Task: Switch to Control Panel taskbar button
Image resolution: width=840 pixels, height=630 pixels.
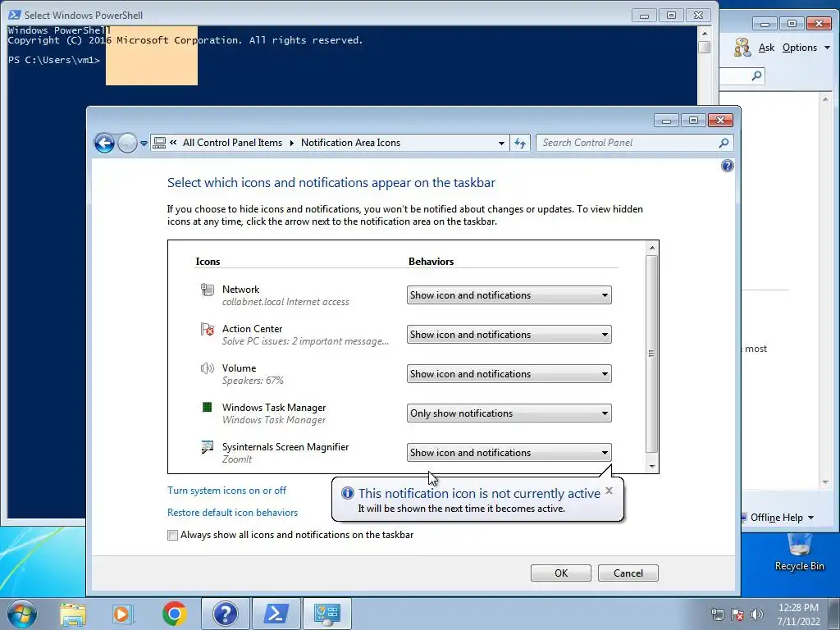Action: [326, 614]
